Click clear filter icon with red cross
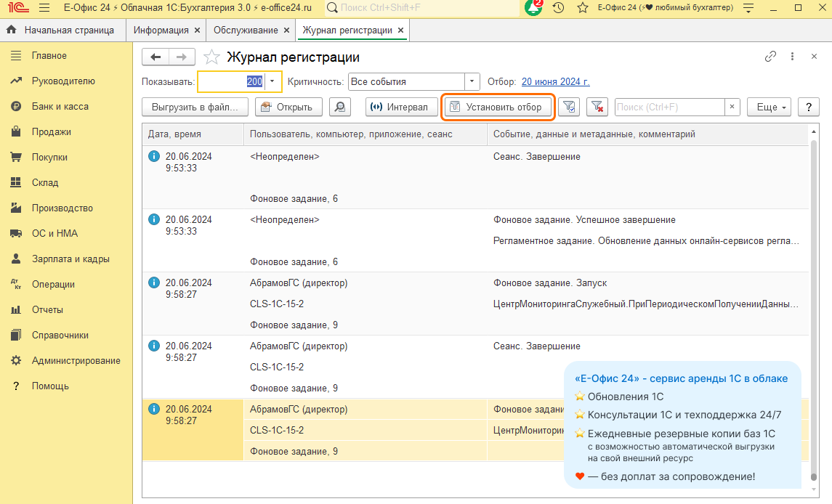 coord(597,107)
